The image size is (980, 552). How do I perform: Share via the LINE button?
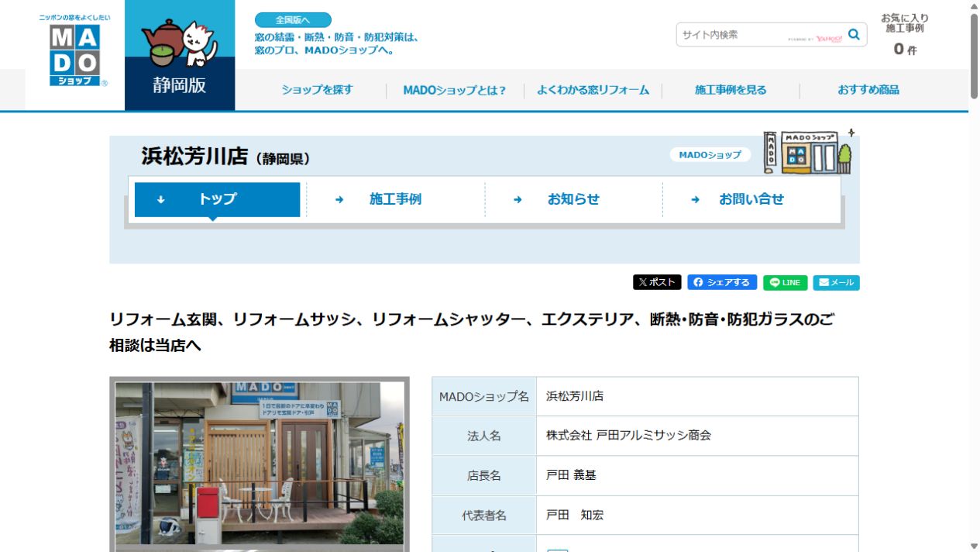786,282
